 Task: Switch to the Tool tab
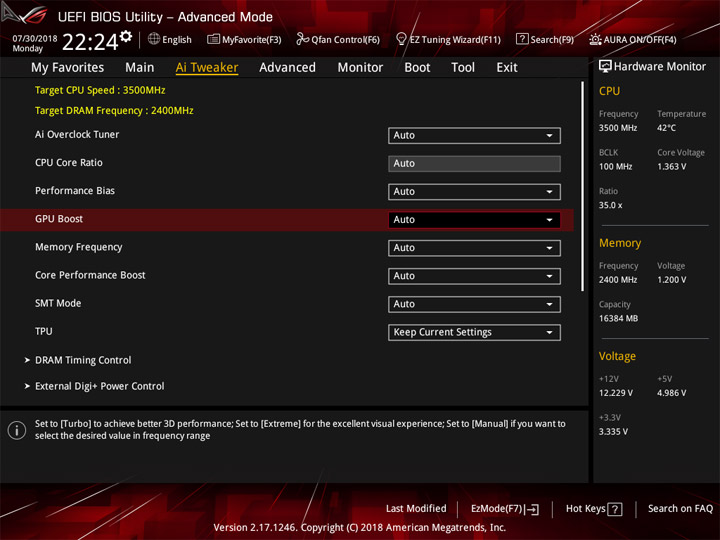pyautogui.click(x=463, y=68)
